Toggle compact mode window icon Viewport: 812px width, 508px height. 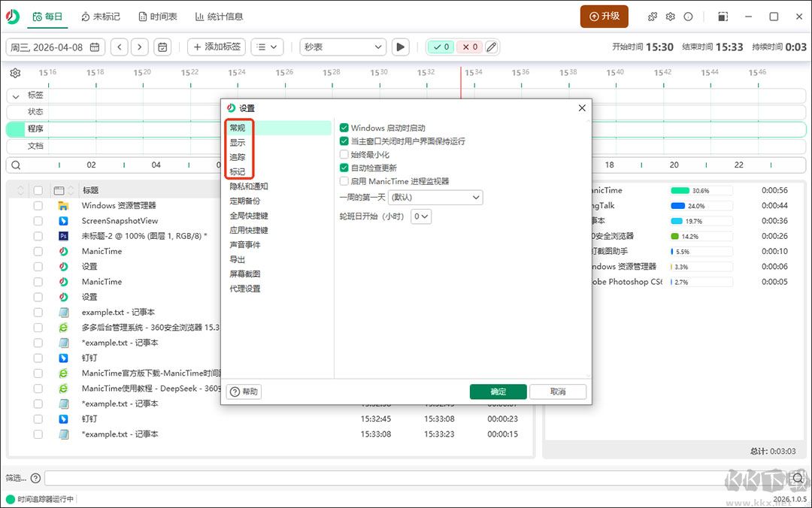point(723,17)
